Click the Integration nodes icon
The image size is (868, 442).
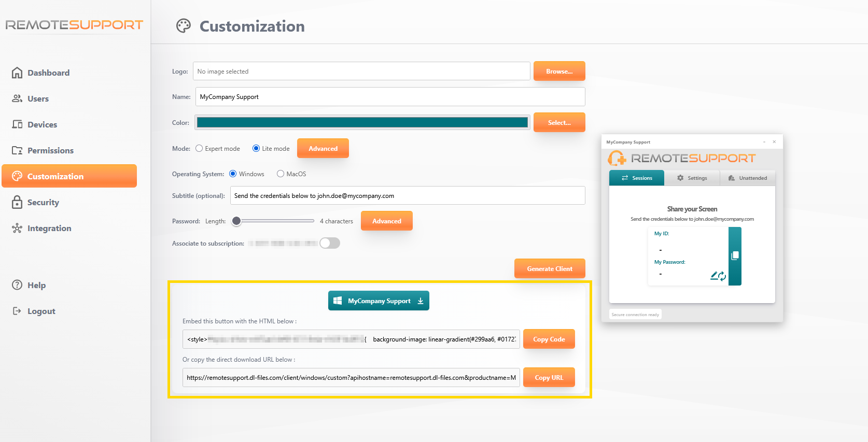point(17,228)
